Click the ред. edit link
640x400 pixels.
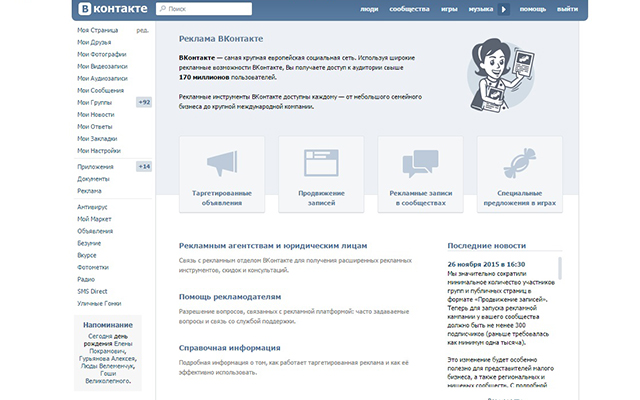[142, 30]
